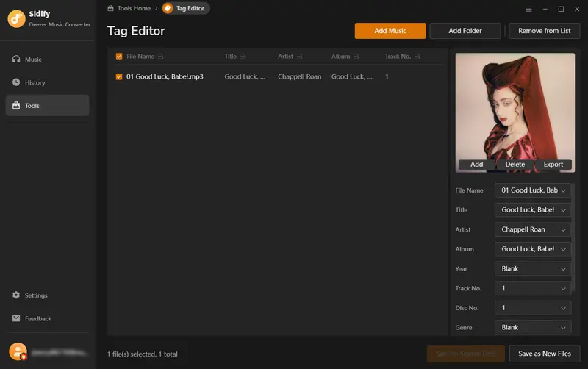
Task: Open the Track No. dropdown
Action: pyautogui.click(x=563, y=288)
